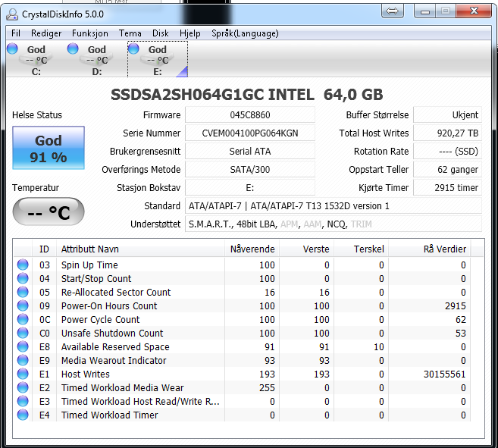Click the Serial ATA interface field
The width and height of the screenshot is (498, 448).
pos(250,152)
